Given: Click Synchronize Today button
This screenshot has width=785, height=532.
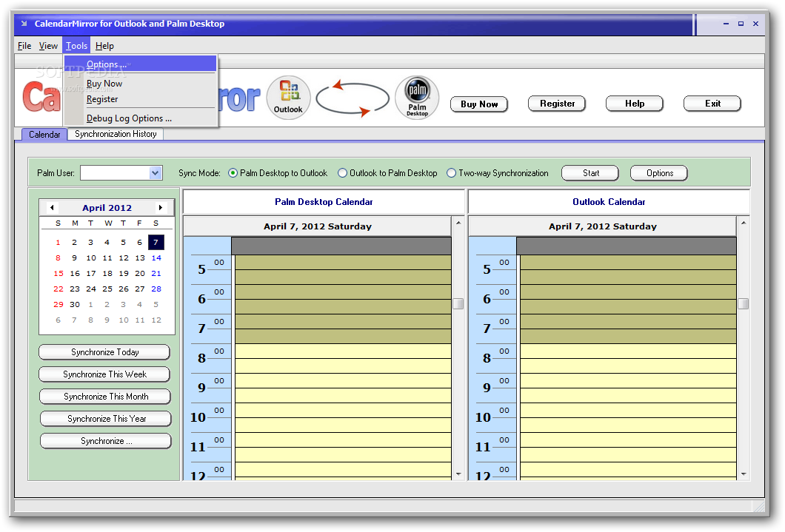Looking at the screenshot, I should pyautogui.click(x=104, y=352).
